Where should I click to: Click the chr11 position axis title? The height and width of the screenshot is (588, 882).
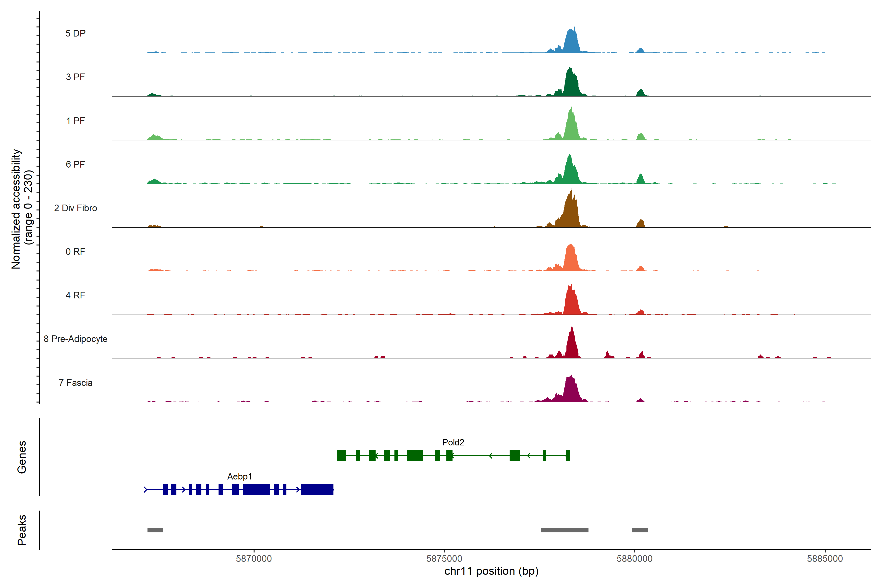(x=491, y=572)
